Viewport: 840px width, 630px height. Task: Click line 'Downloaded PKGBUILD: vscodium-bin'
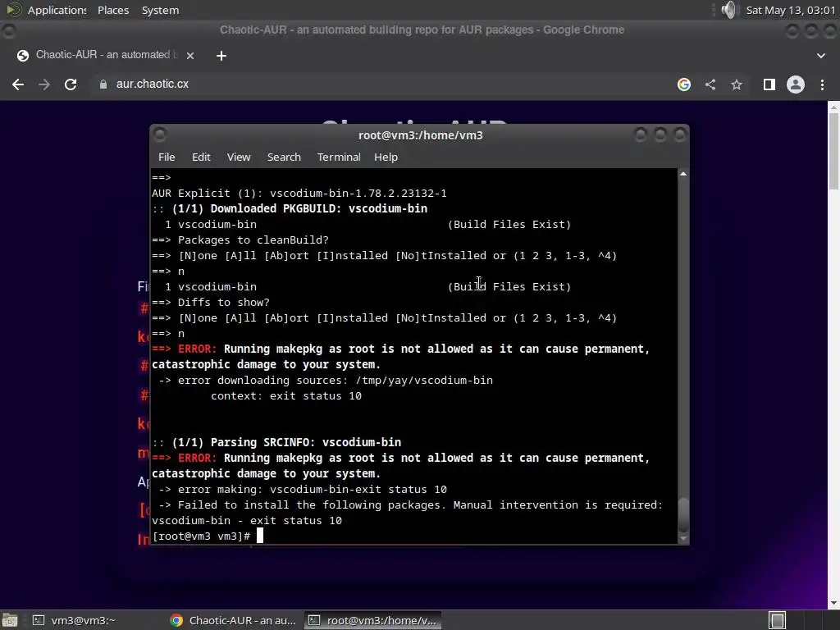tap(319, 209)
